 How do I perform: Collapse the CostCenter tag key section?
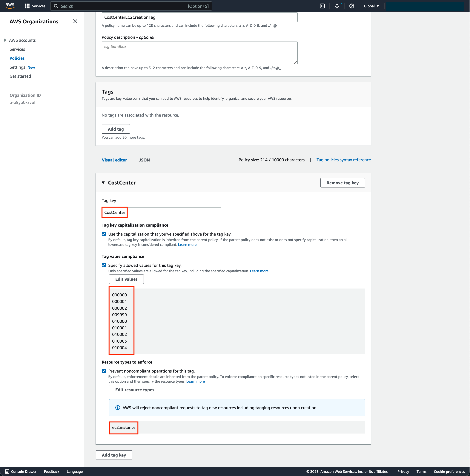pyautogui.click(x=103, y=183)
